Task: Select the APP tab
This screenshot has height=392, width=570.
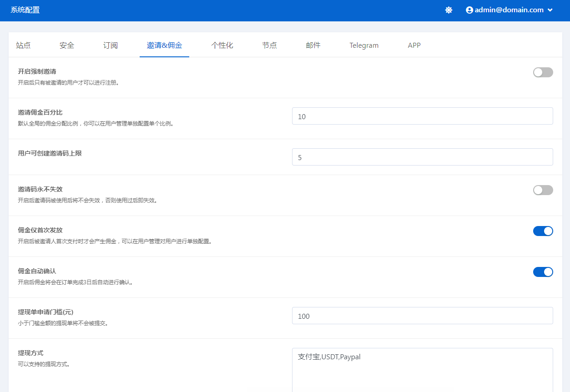Action: [x=414, y=45]
